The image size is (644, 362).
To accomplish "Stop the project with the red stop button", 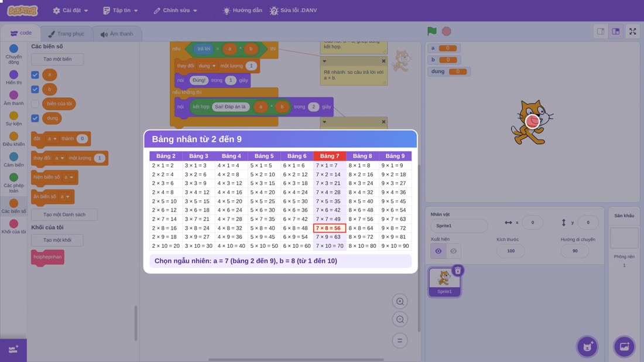I will pos(447,31).
